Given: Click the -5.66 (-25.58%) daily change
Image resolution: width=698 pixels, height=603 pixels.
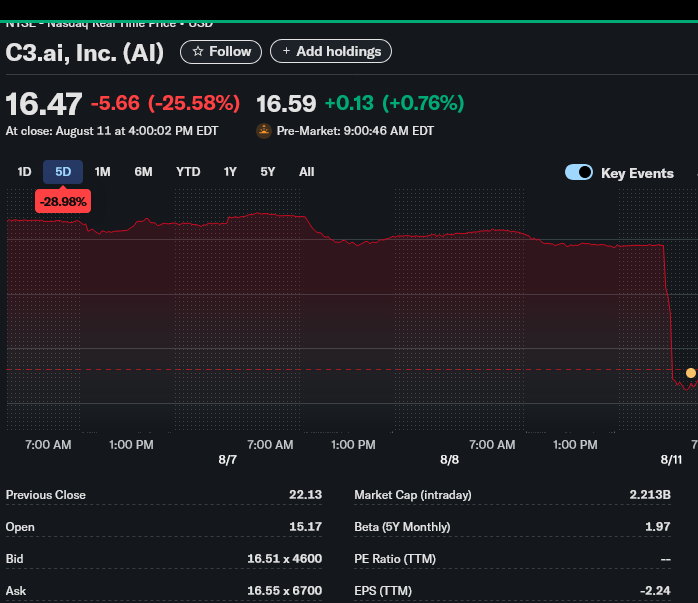Looking at the screenshot, I should pyautogui.click(x=165, y=103).
